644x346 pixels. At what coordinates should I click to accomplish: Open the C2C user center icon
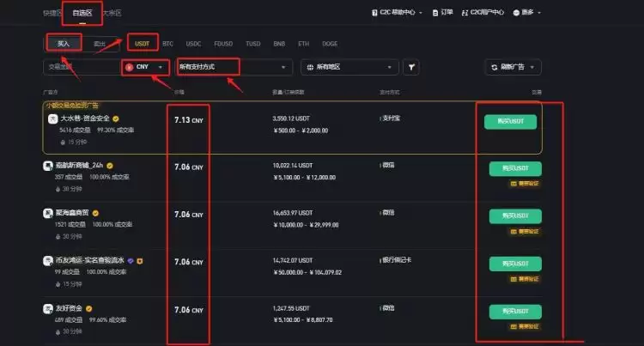465,13
